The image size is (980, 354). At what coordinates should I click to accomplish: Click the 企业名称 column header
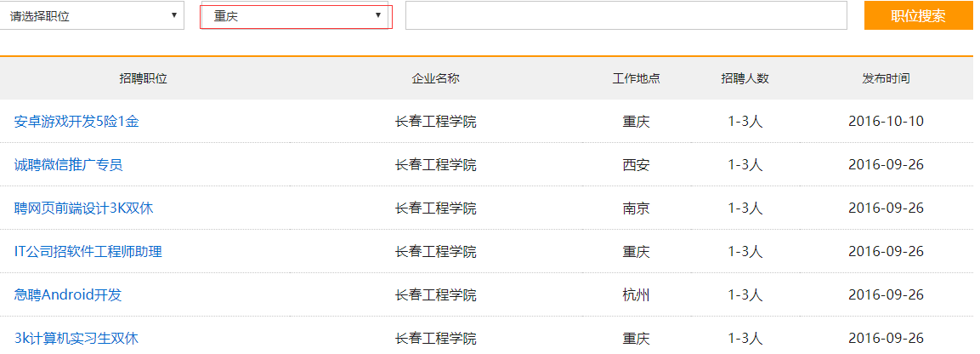[x=436, y=78]
